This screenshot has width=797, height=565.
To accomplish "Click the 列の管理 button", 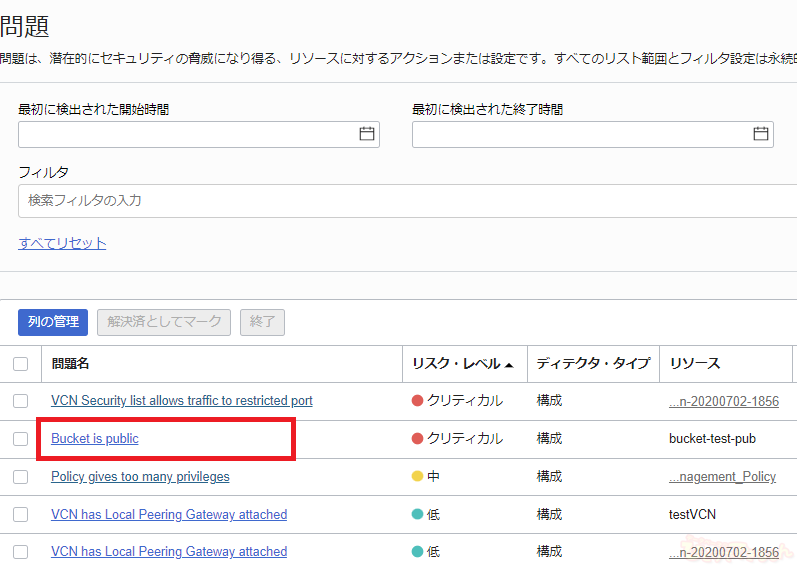I will (x=52, y=322).
